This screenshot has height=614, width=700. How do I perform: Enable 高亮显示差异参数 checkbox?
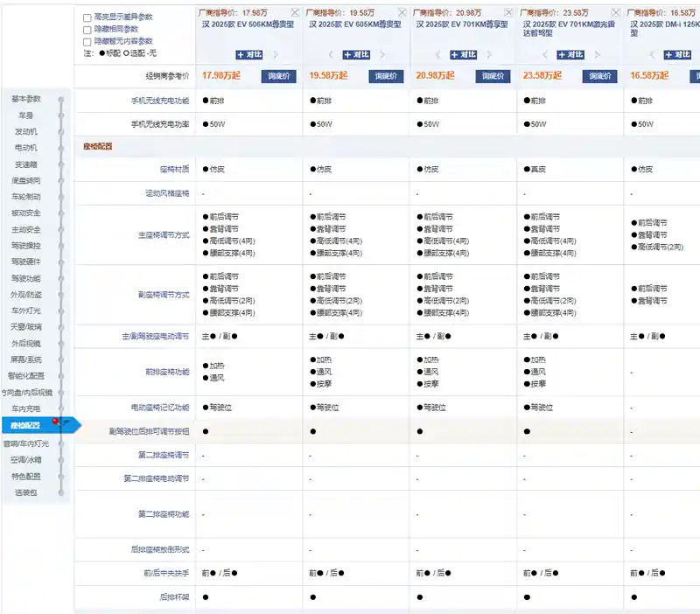pos(87,17)
